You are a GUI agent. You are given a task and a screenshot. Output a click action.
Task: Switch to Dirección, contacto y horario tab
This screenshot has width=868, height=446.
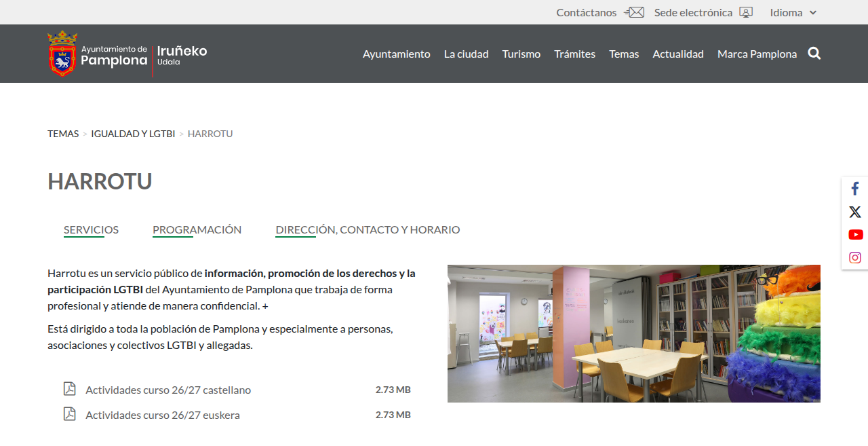[368, 229]
